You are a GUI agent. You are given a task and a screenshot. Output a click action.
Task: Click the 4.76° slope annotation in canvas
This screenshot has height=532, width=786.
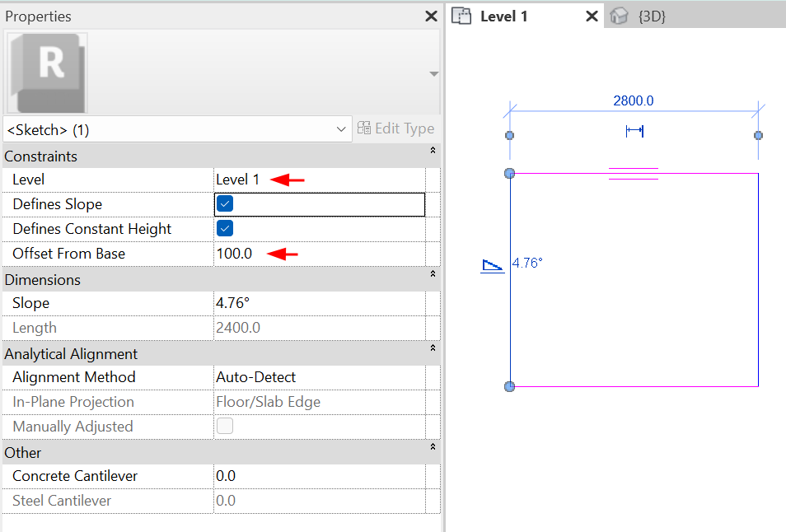coord(527,263)
